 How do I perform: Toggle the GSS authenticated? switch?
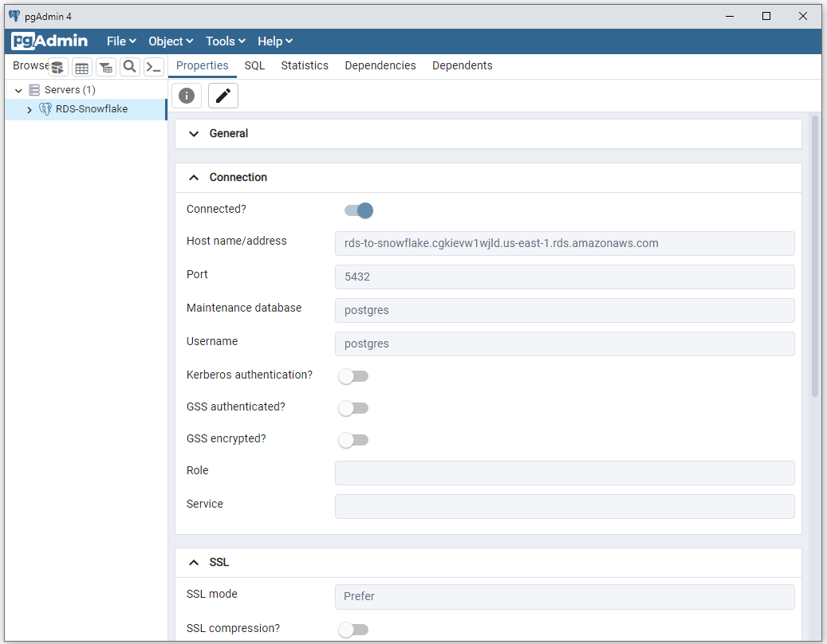(x=353, y=408)
